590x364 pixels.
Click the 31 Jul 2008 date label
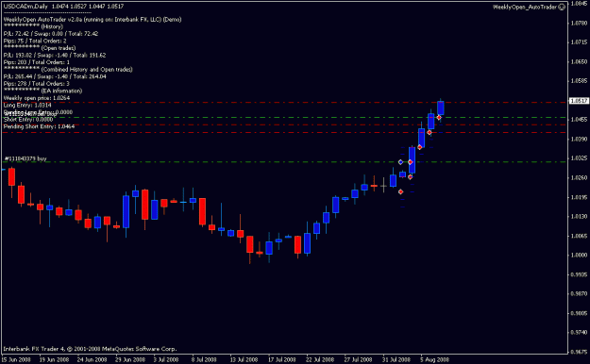point(396,360)
